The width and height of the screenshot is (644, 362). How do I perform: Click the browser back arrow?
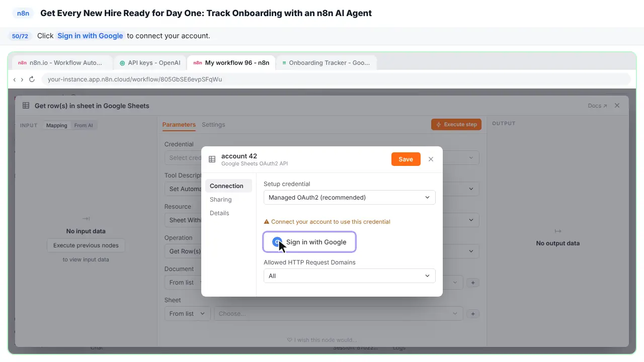point(15,79)
